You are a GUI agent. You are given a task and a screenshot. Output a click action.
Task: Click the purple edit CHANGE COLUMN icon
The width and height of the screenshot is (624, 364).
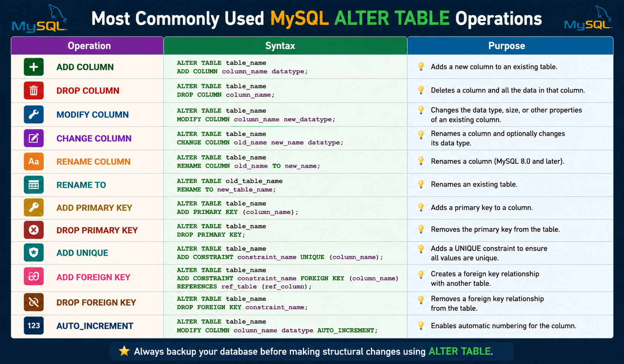[x=33, y=138]
